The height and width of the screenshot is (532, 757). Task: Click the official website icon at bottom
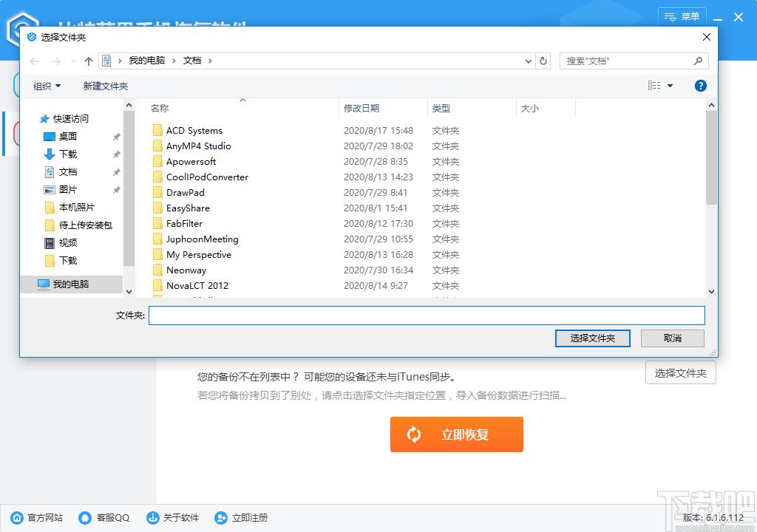17,518
